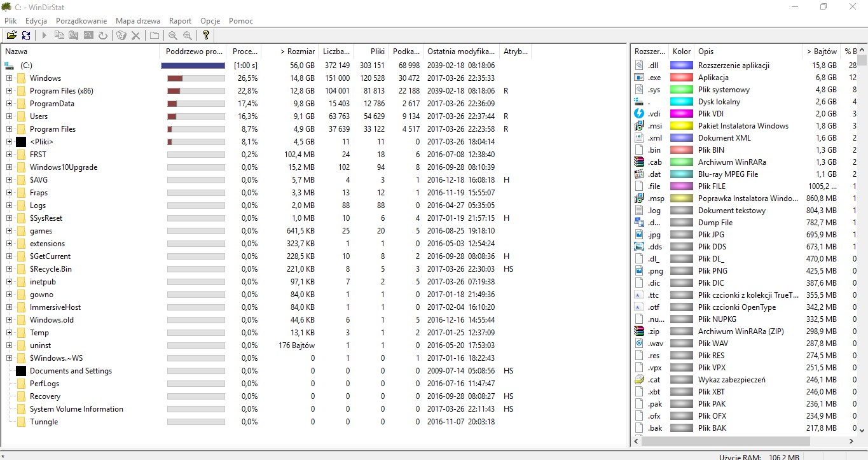Expand the ProgramData tree node

[9, 104]
